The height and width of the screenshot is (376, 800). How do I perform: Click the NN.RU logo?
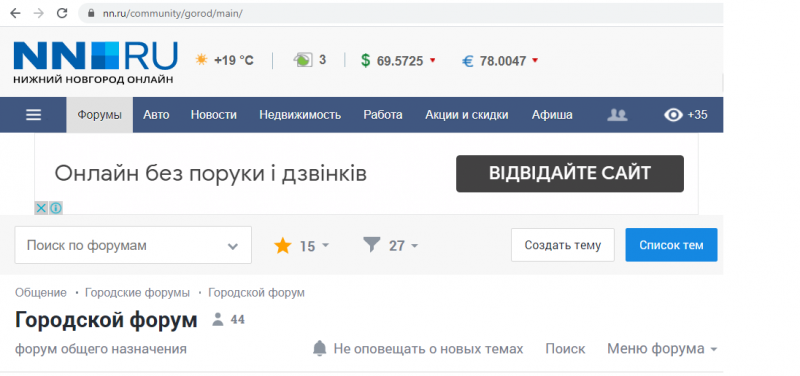click(95, 62)
